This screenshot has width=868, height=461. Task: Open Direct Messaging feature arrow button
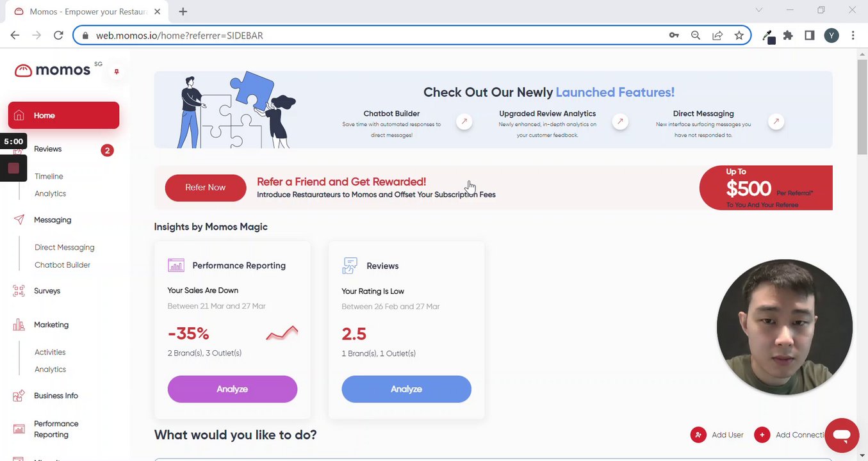click(776, 121)
